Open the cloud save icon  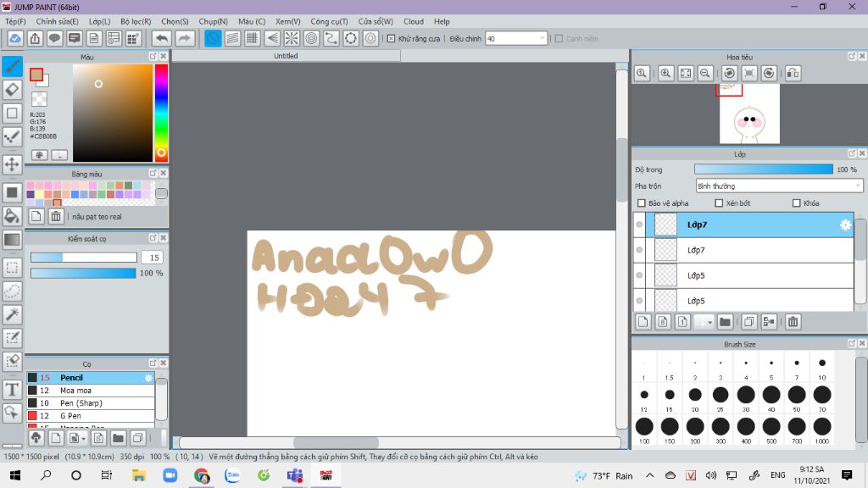coord(15,39)
